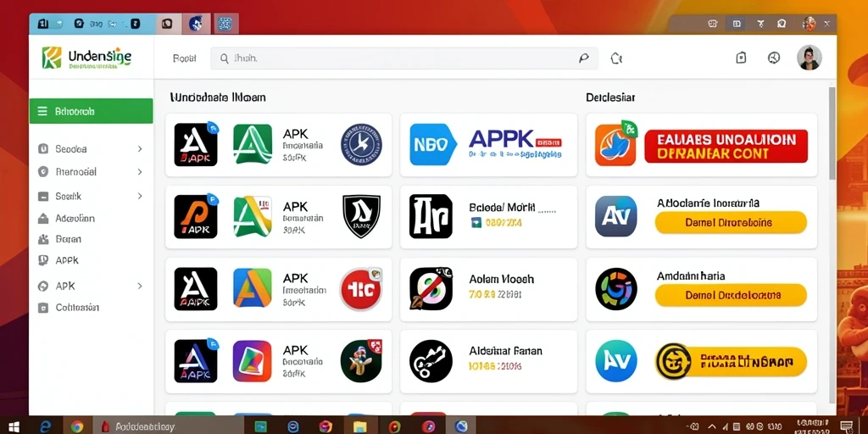This screenshot has height=434, width=868.
Task: Click the purple A APK icon in fourth row
Action: (x=196, y=361)
